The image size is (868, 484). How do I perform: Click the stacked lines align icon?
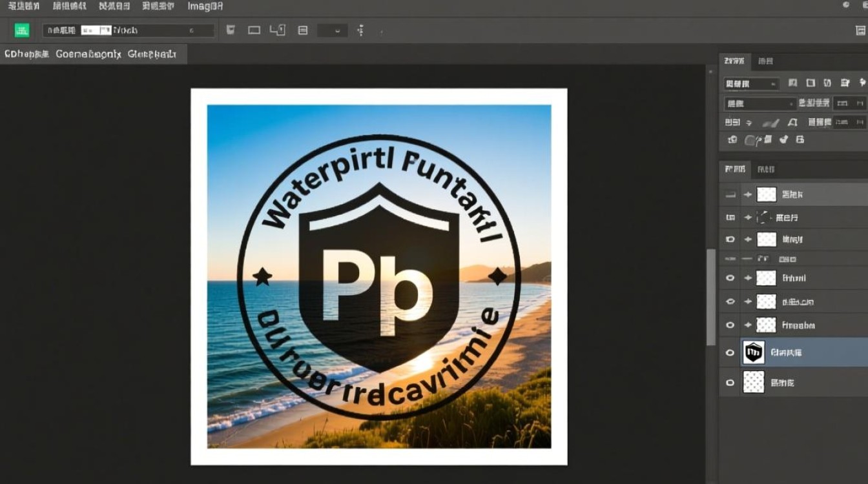click(x=302, y=30)
